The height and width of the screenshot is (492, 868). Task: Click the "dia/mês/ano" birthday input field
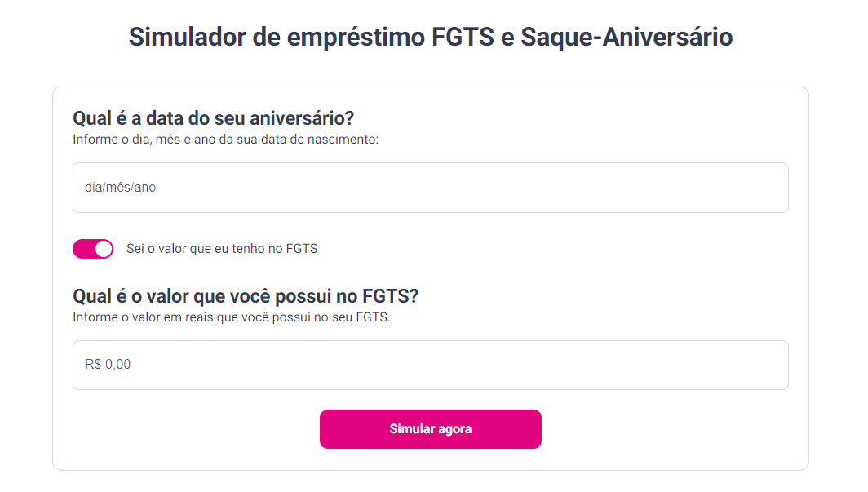point(430,188)
